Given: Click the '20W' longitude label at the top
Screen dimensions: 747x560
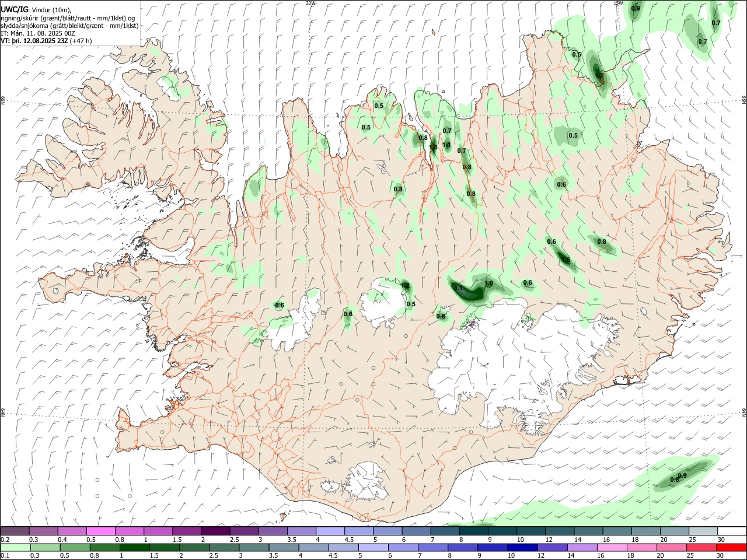Looking at the screenshot, I should point(310,3).
